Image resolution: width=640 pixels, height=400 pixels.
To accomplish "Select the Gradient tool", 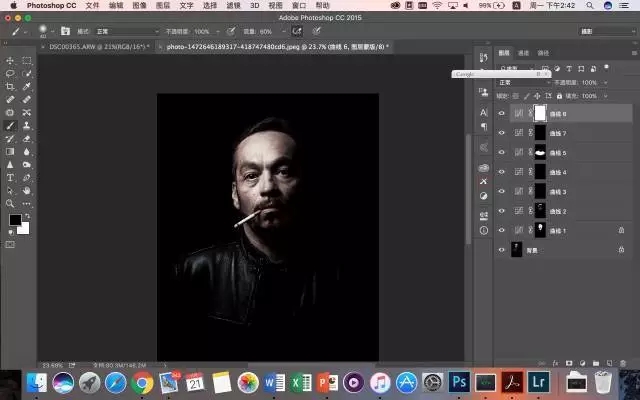I will [10, 151].
